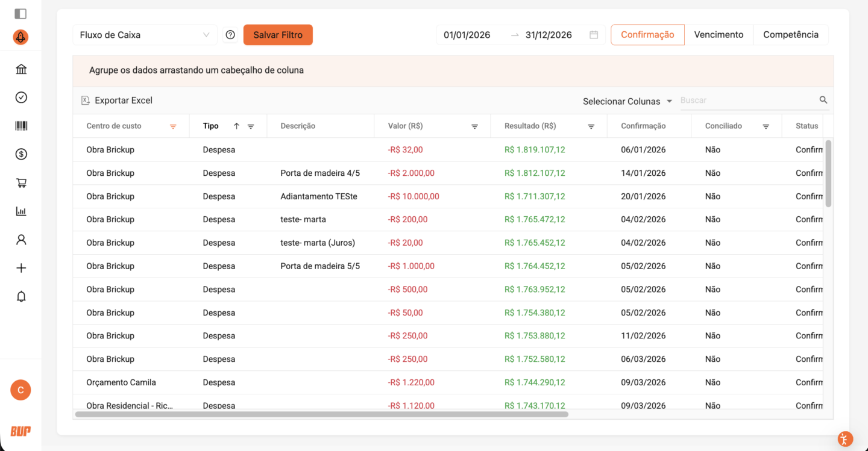Click the Confirmação column header
868x451 pixels.
(x=643, y=126)
